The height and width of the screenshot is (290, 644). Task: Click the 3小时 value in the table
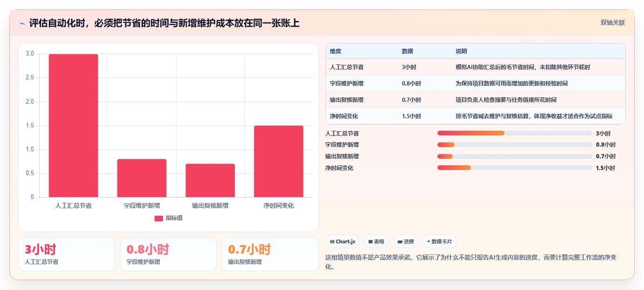tap(409, 67)
